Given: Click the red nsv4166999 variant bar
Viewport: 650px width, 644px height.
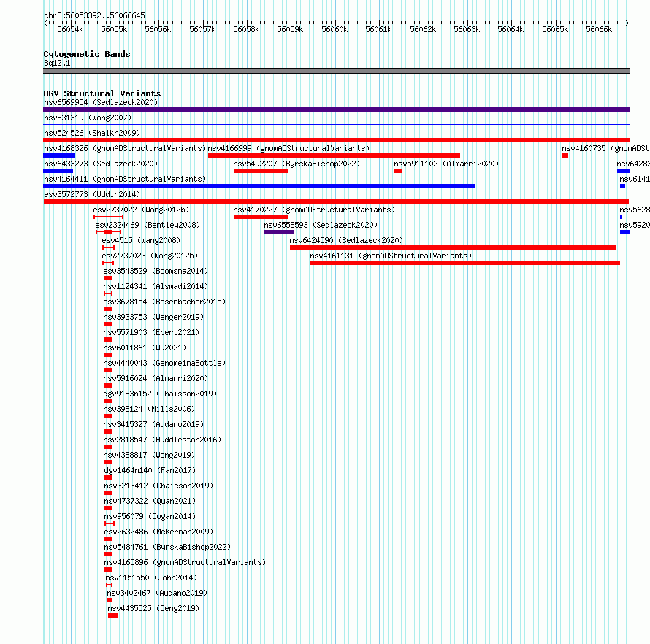Looking at the screenshot, I should tap(334, 156).
